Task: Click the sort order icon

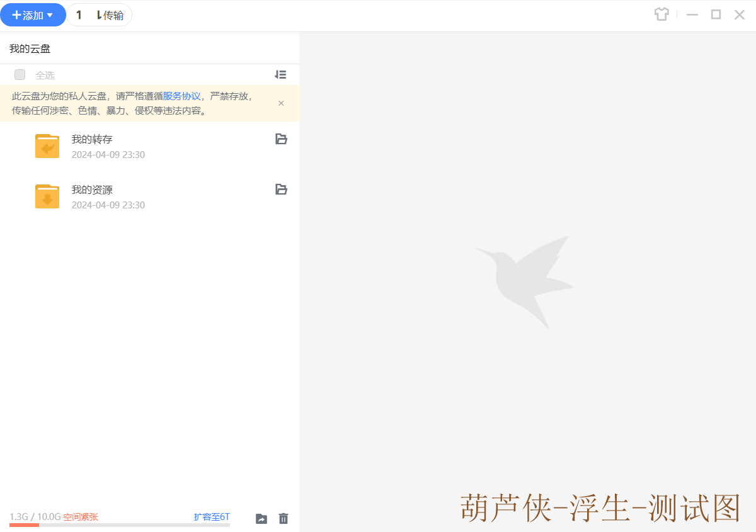Action: (x=280, y=75)
